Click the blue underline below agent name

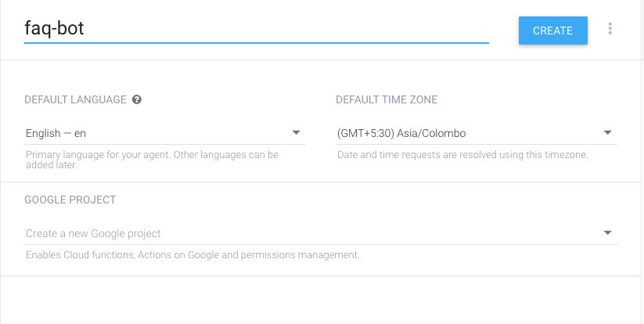pyautogui.click(x=257, y=43)
